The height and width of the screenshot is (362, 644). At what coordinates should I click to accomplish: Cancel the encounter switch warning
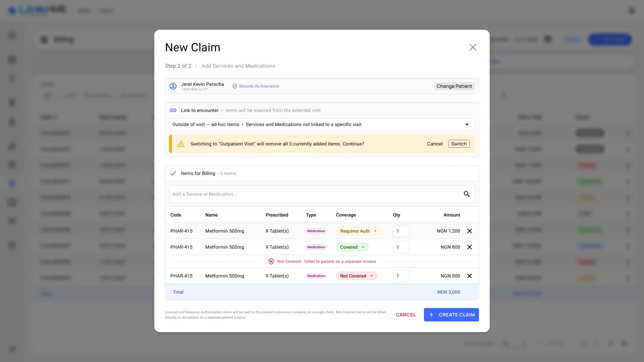435,144
